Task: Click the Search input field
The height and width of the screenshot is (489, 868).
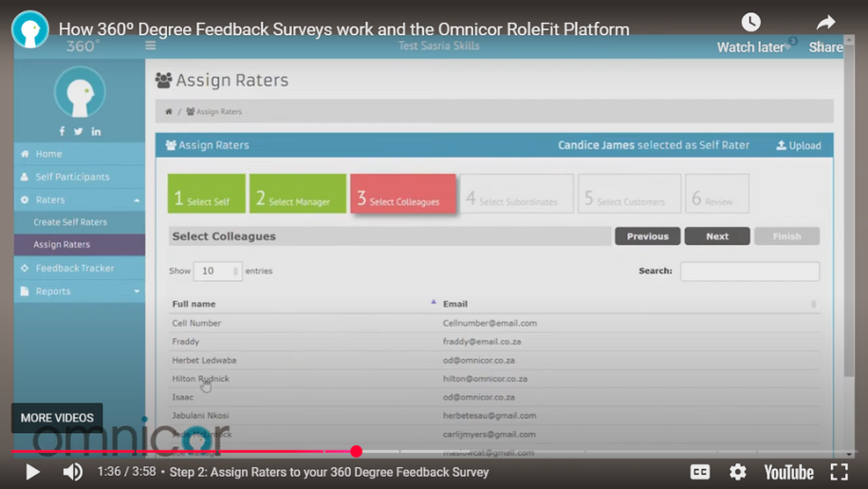Action: click(749, 272)
